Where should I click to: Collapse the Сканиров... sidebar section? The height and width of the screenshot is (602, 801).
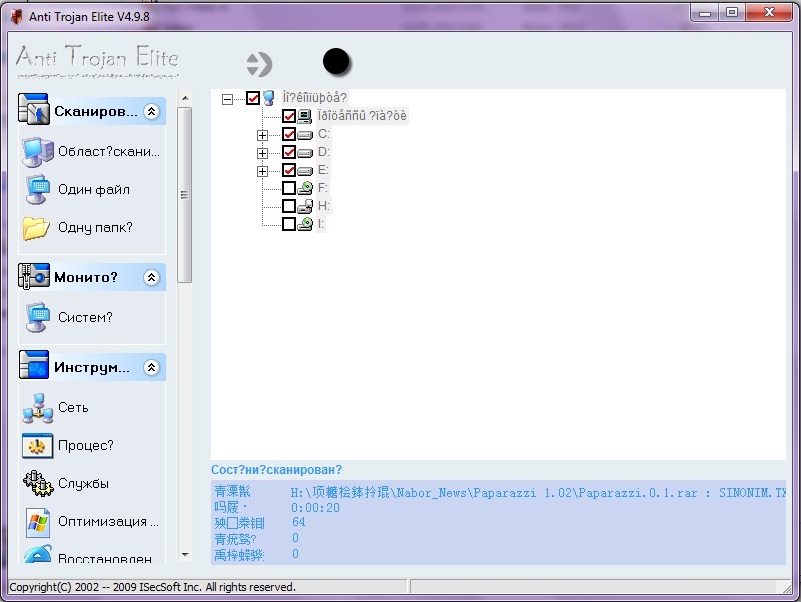[152, 112]
